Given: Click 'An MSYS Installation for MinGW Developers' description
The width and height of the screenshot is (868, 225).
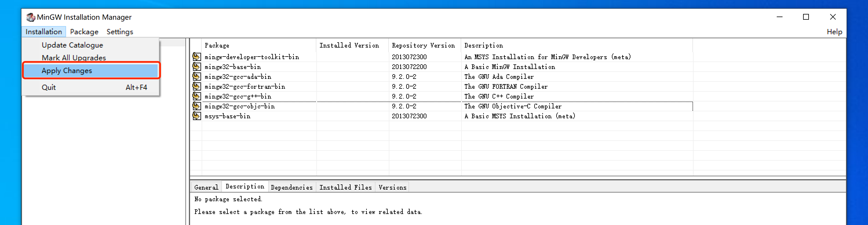Looking at the screenshot, I should (x=547, y=57).
